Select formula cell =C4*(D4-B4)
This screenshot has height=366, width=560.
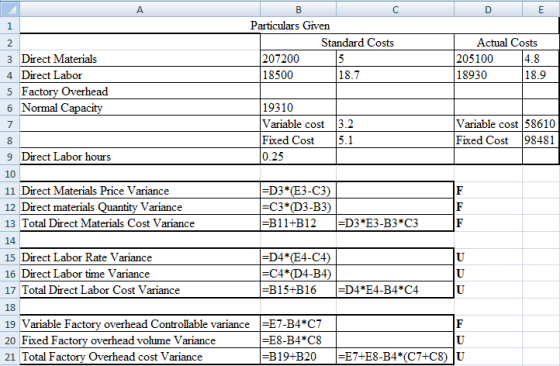tap(298, 274)
